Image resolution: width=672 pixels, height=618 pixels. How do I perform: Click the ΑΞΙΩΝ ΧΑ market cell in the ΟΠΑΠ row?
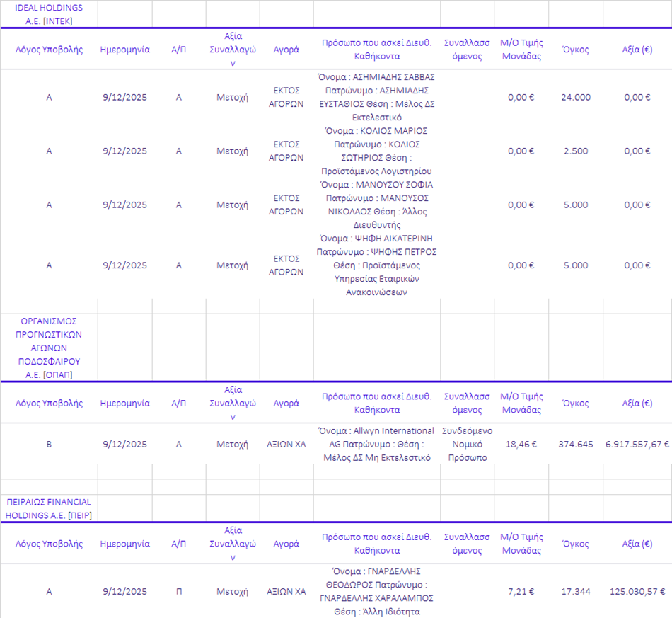pyautogui.click(x=286, y=445)
